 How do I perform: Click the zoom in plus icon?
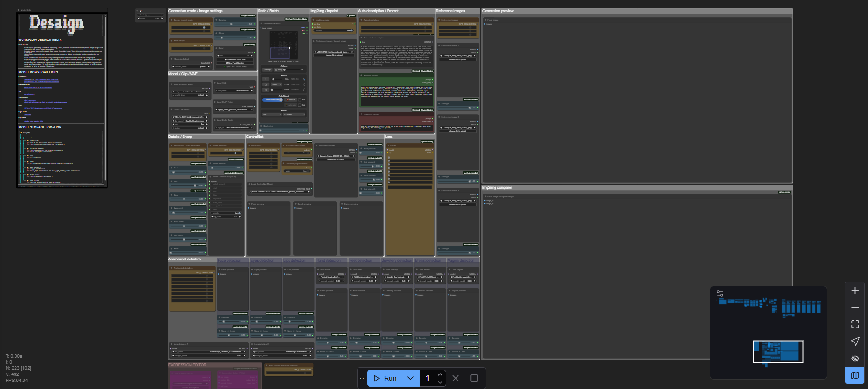(855, 290)
